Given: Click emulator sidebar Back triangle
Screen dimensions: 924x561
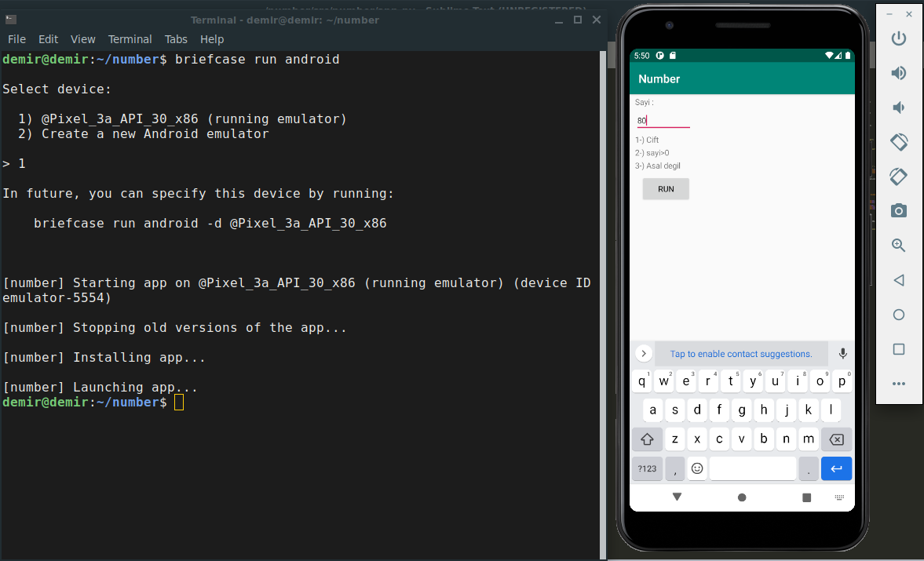Looking at the screenshot, I should click(899, 280).
